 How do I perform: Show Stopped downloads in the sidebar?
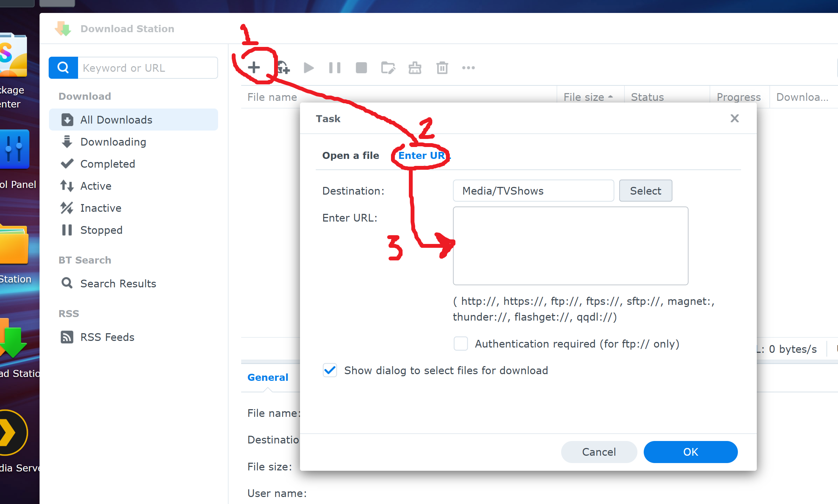click(133, 230)
